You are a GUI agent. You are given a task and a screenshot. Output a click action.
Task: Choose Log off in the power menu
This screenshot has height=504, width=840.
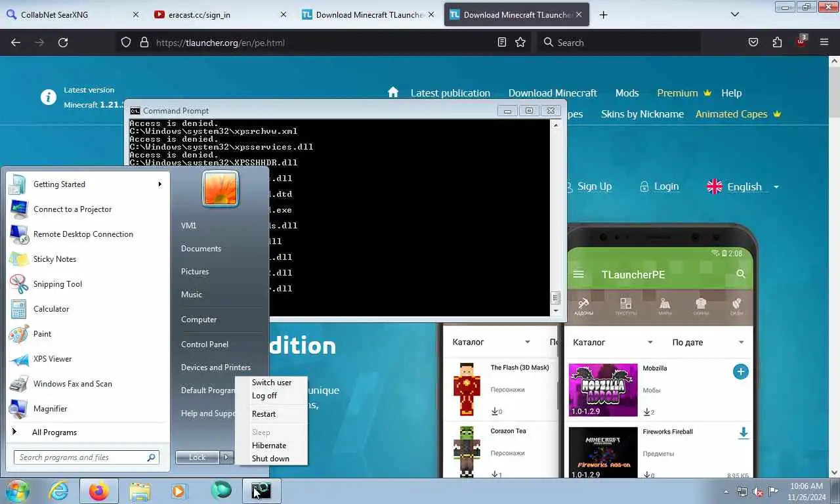click(264, 396)
